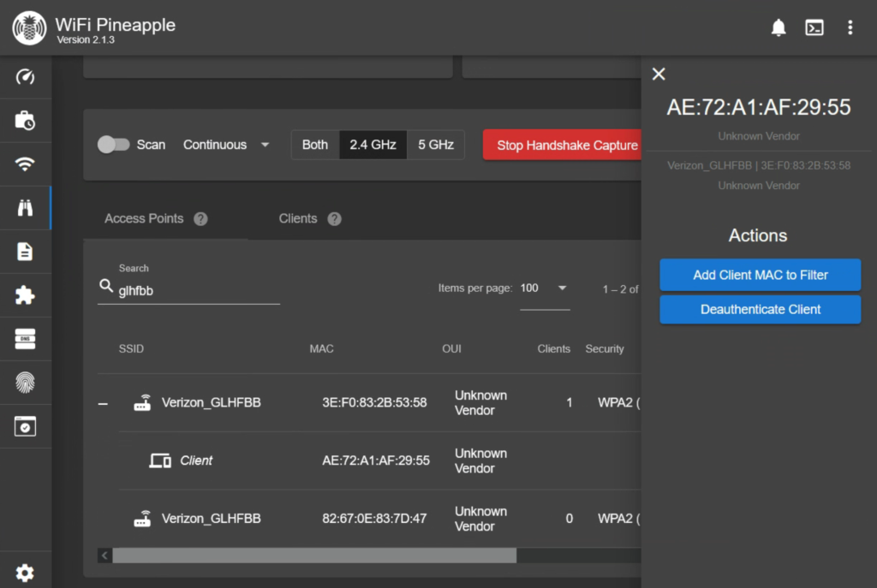
Task: Click the WiFi Pineapple title
Action: pos(116,25)
